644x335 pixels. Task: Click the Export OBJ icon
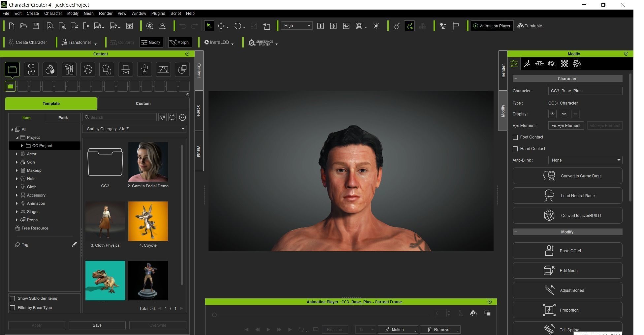(x=99, y=26)
